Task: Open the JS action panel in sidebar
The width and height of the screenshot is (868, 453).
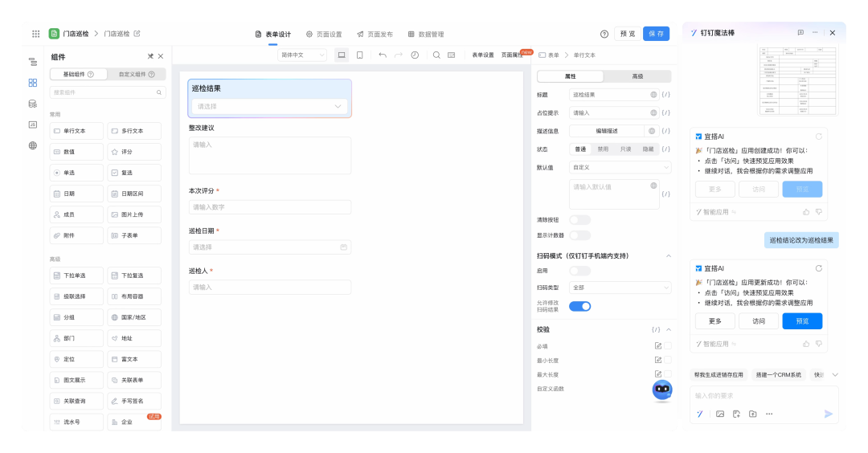Action: 33,124
